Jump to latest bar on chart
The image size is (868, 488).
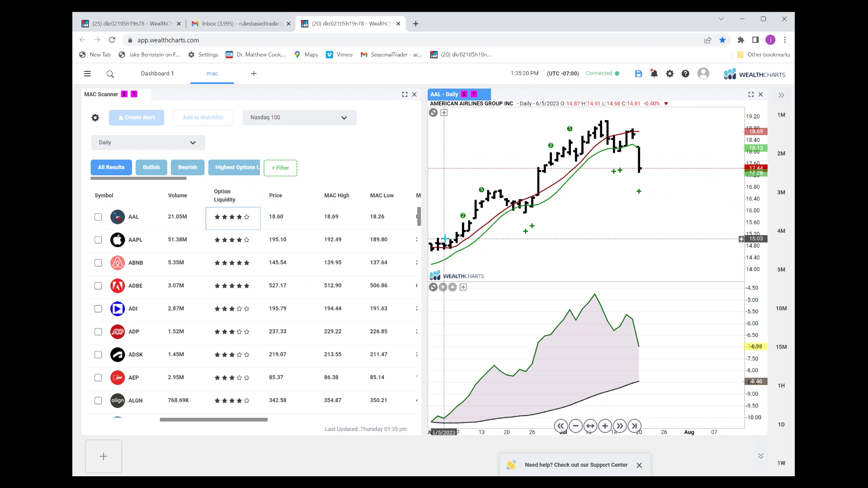(634, 426)
